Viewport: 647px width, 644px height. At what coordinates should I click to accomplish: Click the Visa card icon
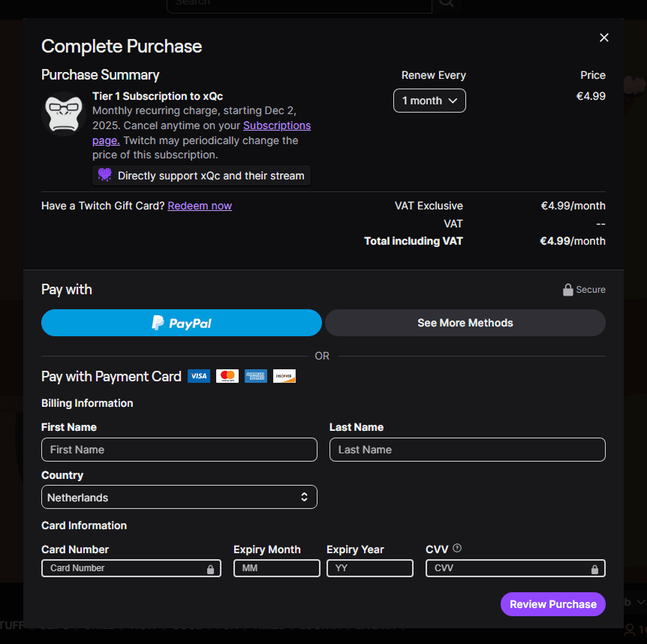point(199,376)
